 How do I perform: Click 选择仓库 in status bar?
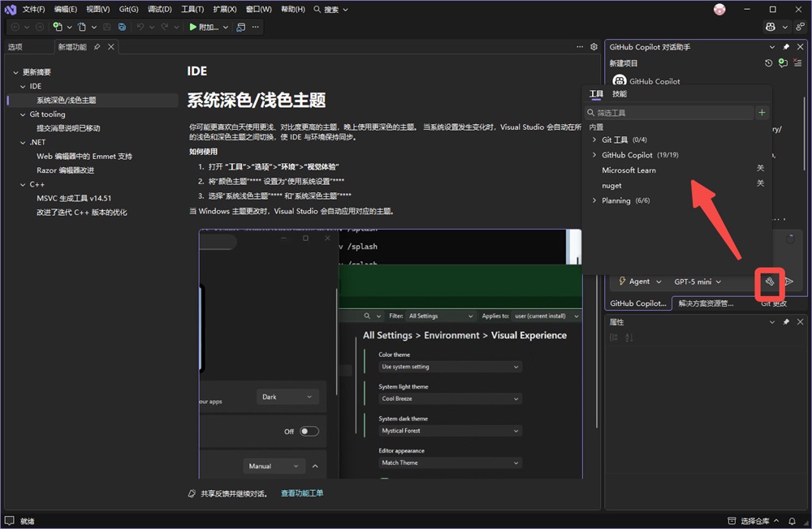753,521
